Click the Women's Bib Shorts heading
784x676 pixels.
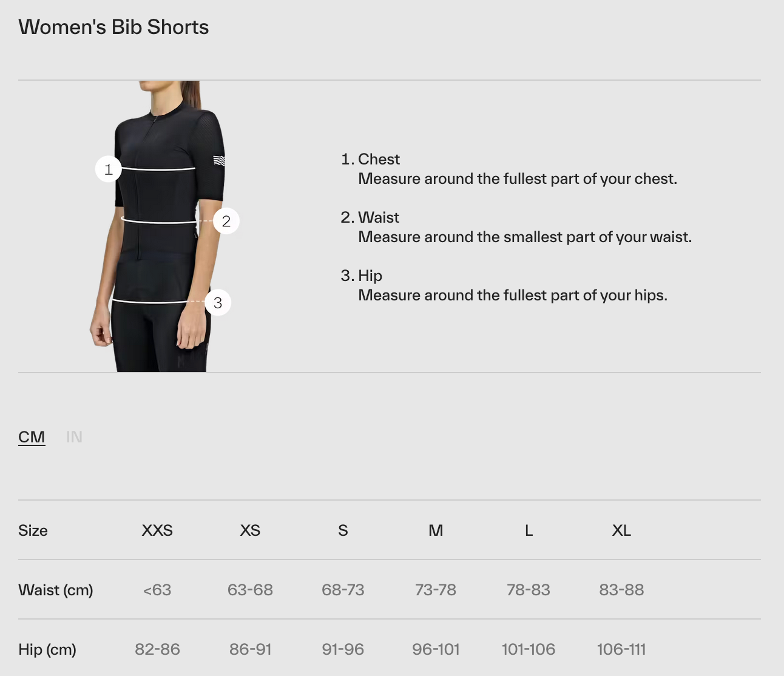pyautogui.click(x=113, y=27)
